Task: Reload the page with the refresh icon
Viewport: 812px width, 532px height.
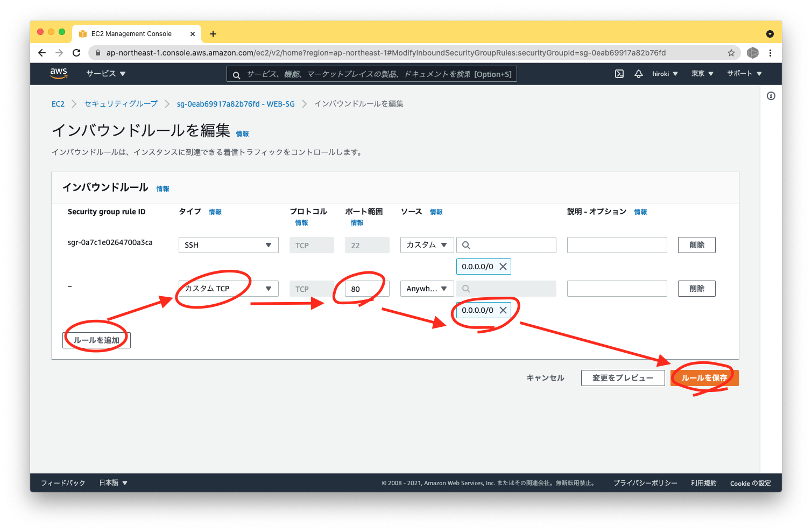Action: tap(76, 53)
